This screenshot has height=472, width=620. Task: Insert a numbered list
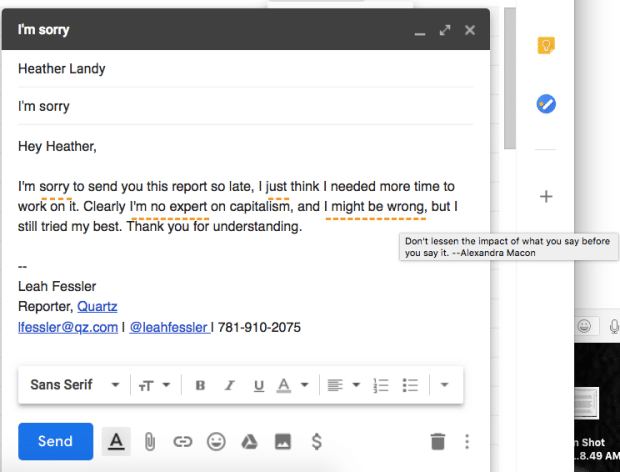(380, 385)
